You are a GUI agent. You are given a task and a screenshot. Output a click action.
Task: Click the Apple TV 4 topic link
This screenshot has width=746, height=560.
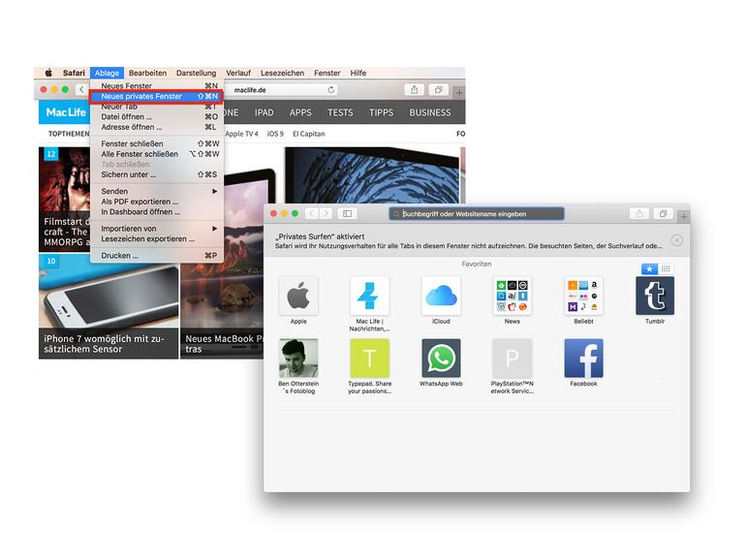click(x=241, y=134)
